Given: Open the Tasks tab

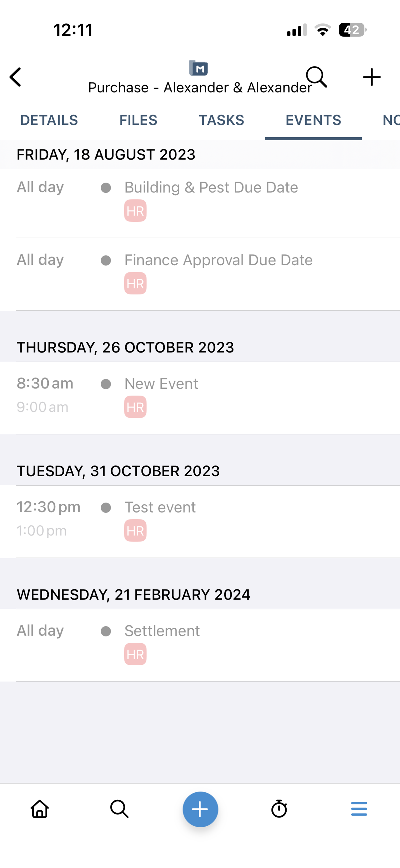Looking at the screenshot, I should coord(221,120).
